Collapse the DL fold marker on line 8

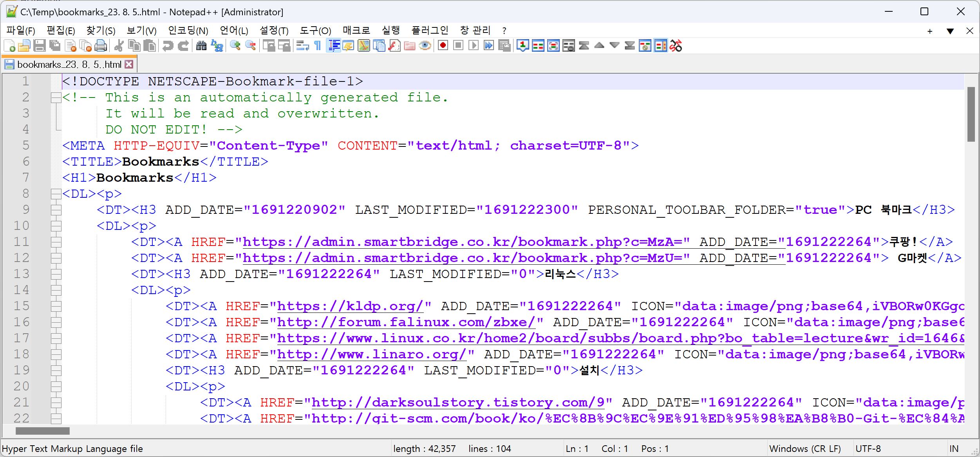[x=56, y=194]
